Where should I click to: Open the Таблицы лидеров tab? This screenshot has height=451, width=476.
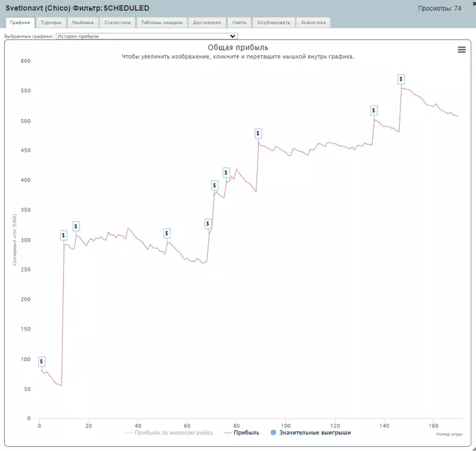[x=162, y=22]
